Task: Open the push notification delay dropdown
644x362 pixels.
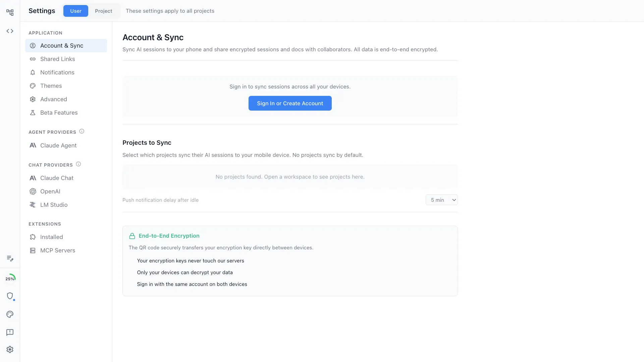Action: (441, 200)
